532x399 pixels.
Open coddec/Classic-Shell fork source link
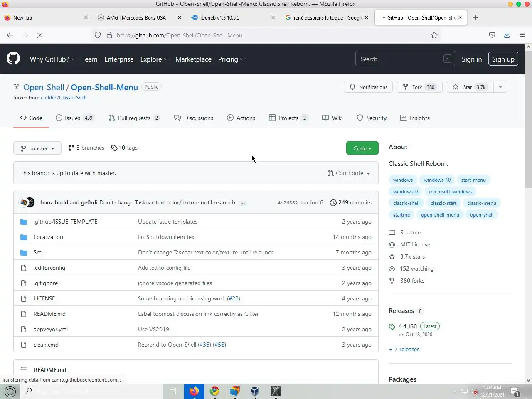pos(64,98)
